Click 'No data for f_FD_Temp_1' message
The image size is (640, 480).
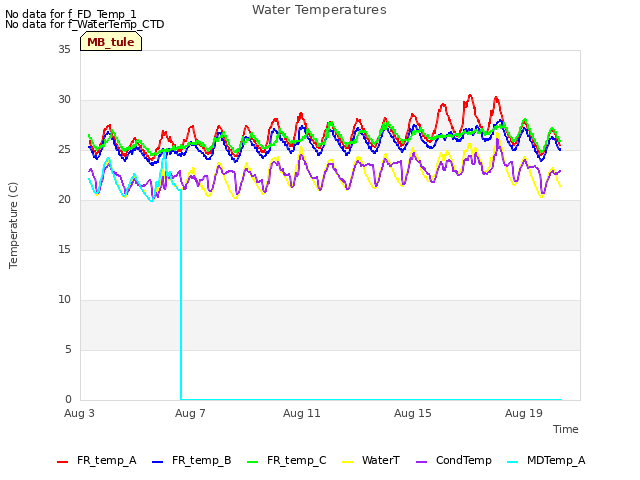click(x=71, y=14)
